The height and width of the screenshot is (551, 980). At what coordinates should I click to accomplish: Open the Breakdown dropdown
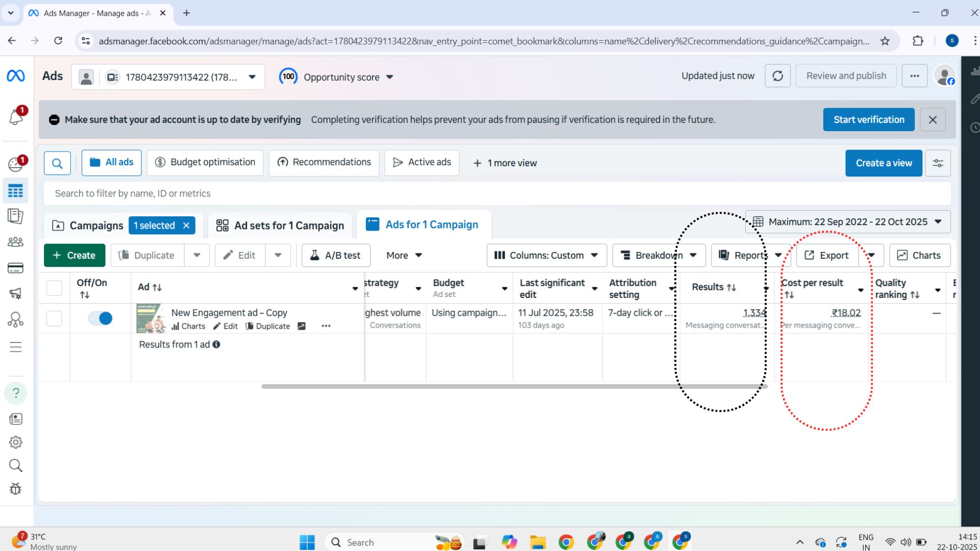(658, 255)
